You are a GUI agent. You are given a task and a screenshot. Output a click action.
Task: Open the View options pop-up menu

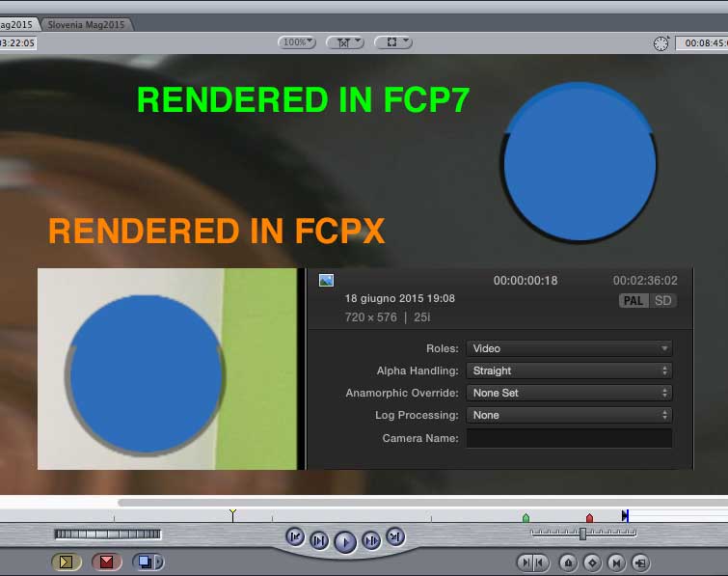pos(393,42)
